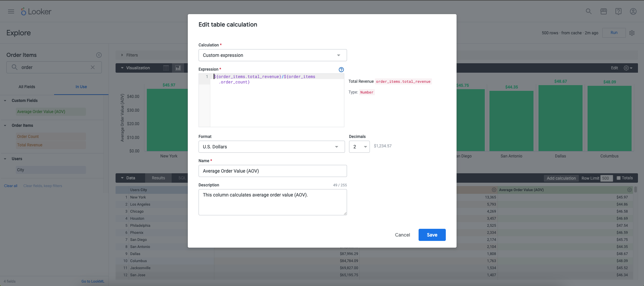Viewport: 644px width, 286px height.
Task: Select the Order Count field
Action: [x=51, y=137]
